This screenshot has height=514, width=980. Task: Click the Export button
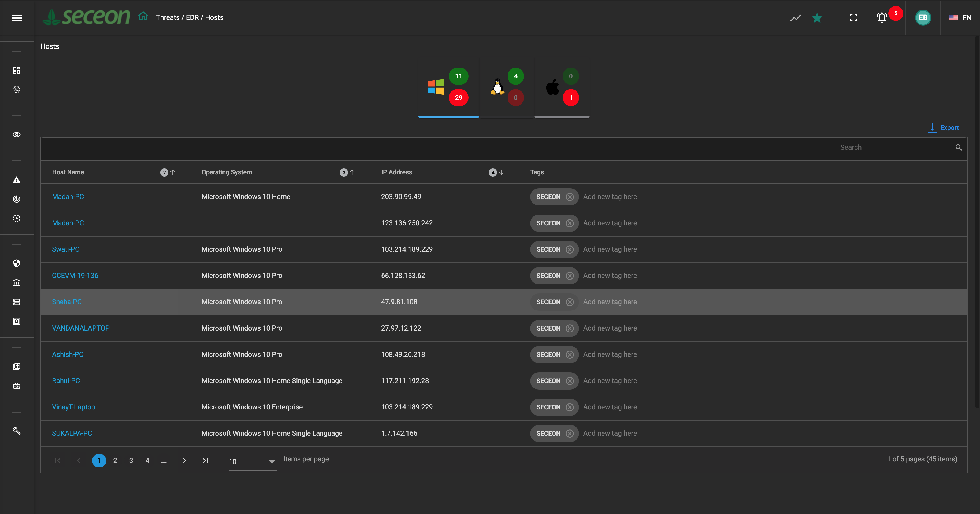coord(944,128)
